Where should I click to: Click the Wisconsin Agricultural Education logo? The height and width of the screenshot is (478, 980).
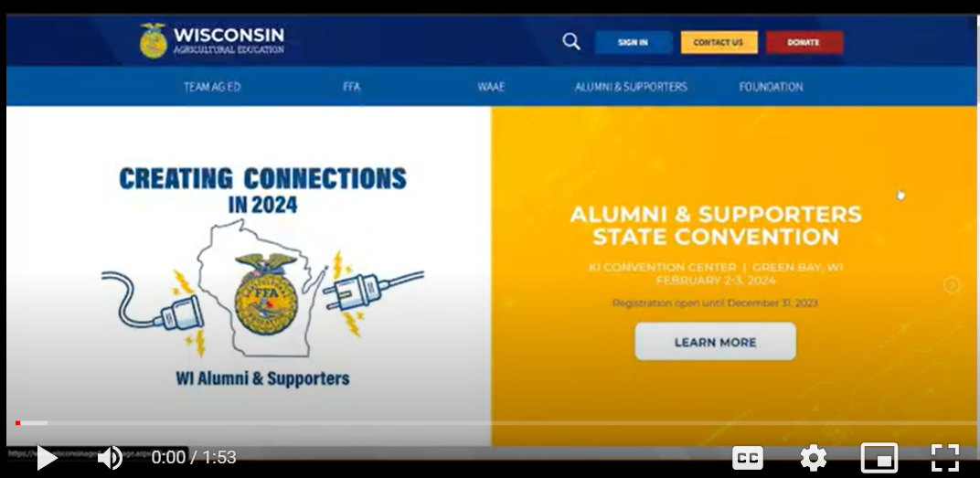[x=212, y=40]
